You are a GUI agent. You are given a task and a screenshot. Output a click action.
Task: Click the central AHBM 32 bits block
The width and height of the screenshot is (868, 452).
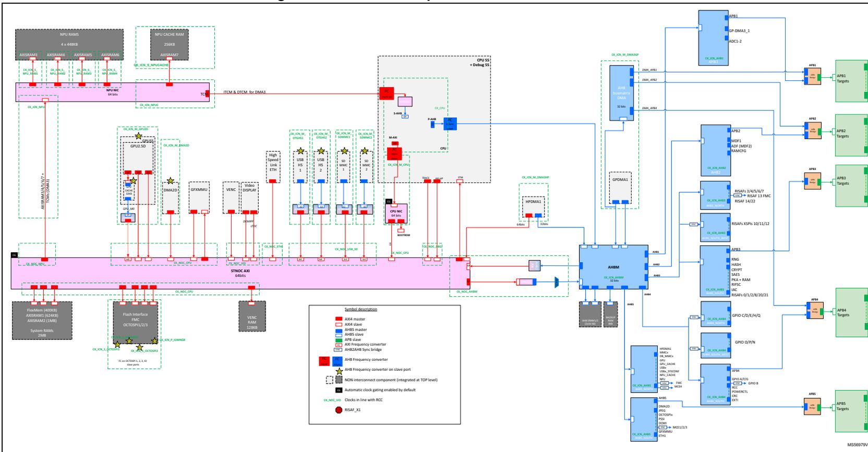click(x=613, y=266)
